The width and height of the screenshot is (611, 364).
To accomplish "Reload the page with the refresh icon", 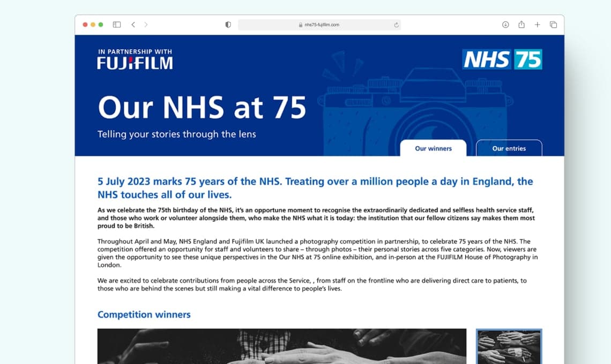I will (x=396, y=25).
